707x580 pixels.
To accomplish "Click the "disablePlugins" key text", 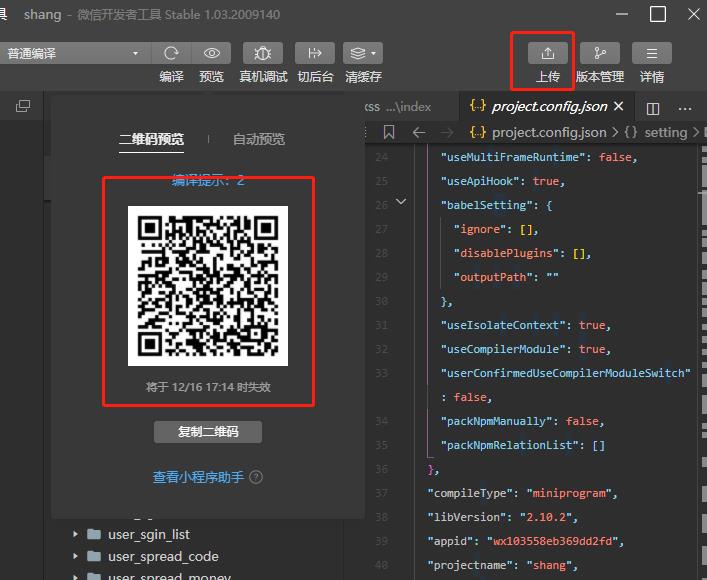I will [x=506, y=253].
